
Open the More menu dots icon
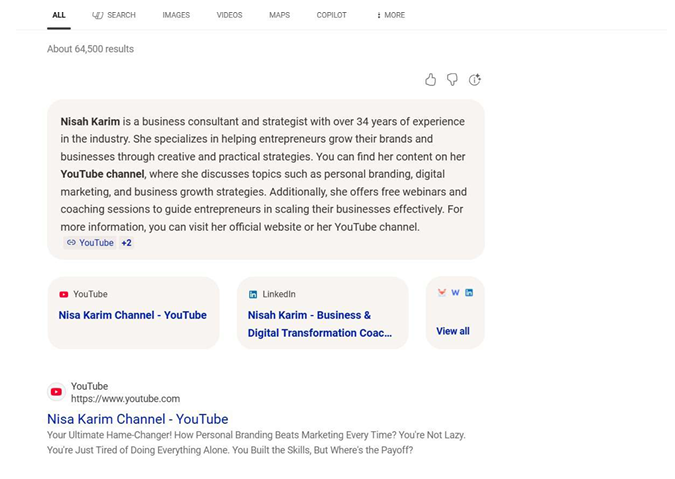379,15
